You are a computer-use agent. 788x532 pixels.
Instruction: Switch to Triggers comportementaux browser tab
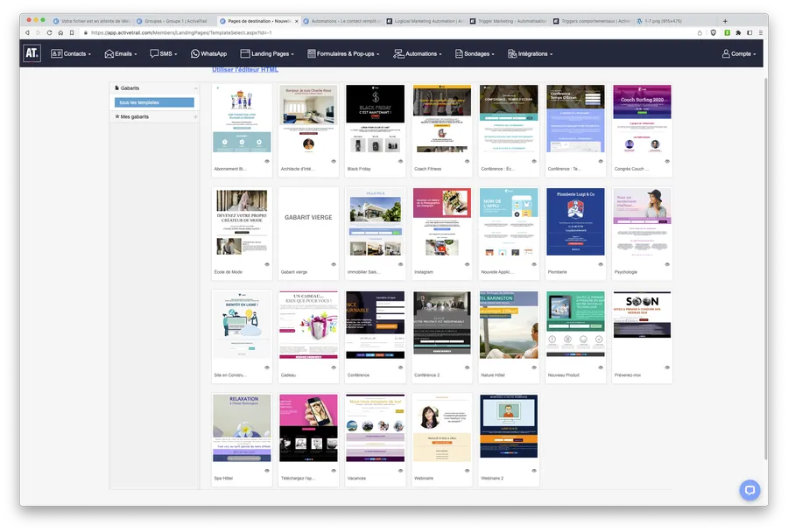(592, 21)
